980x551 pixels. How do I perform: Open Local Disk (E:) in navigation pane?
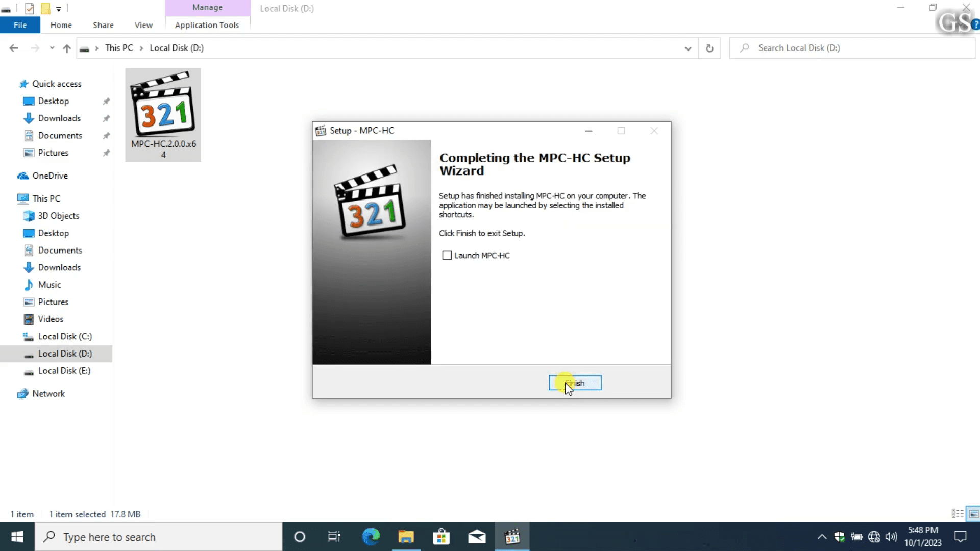click(64, 371)
